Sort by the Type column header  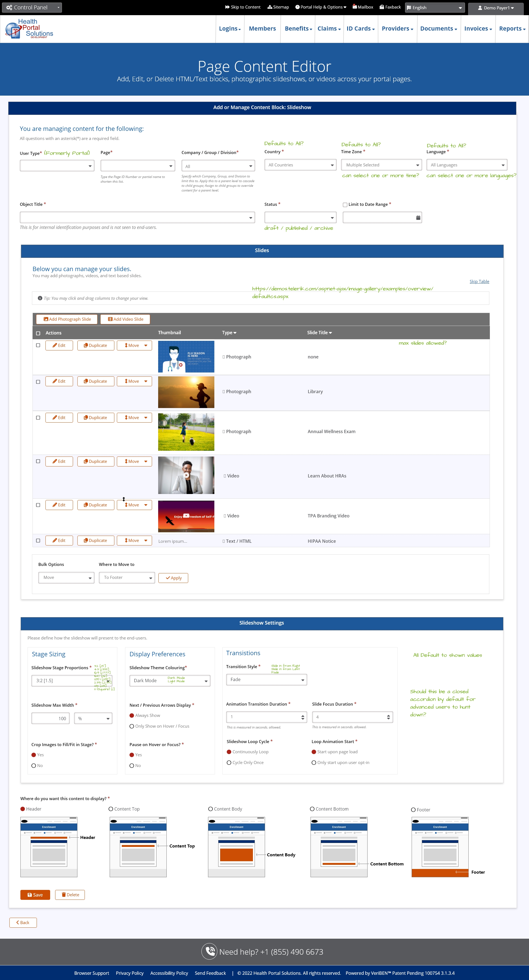point(229,333)
